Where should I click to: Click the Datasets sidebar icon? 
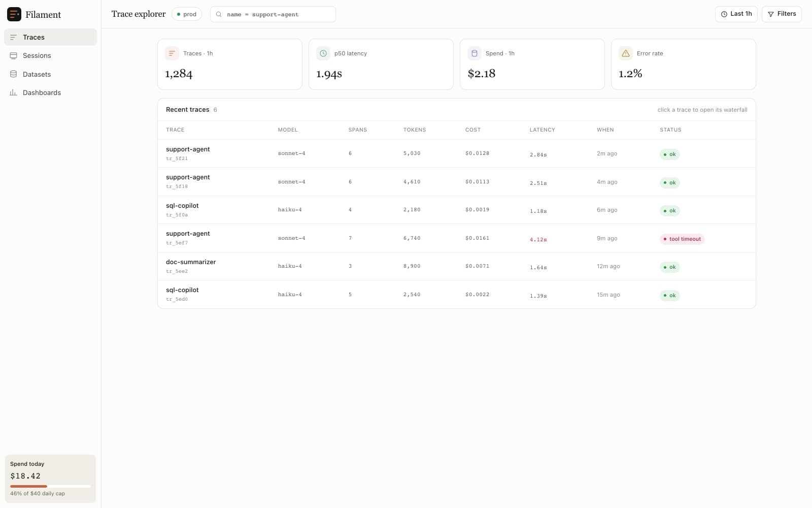13,74
